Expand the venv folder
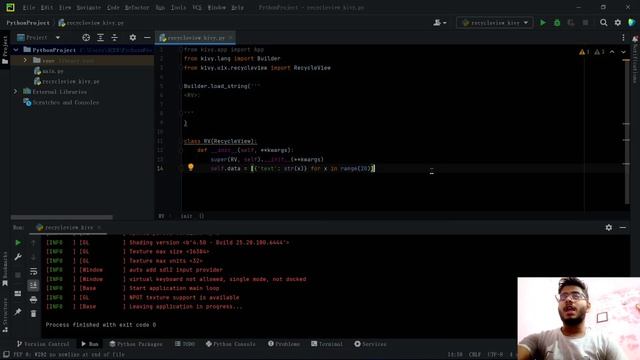The image size is (640, 360). point(25,60)
